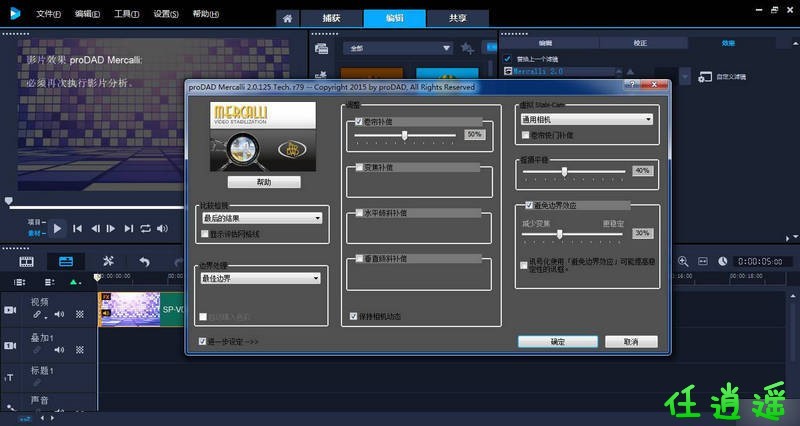Click the custom filter icon in Effect panel
This screenshot has width=800, height=426.
pyautogui.click(x=705, y=77)
